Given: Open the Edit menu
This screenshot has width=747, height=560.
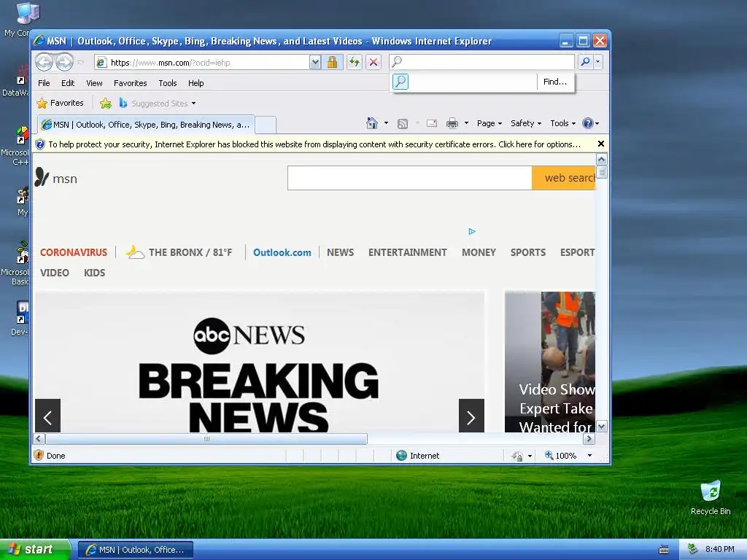Looking at the screenshot, I should click(x=68, y=83).
